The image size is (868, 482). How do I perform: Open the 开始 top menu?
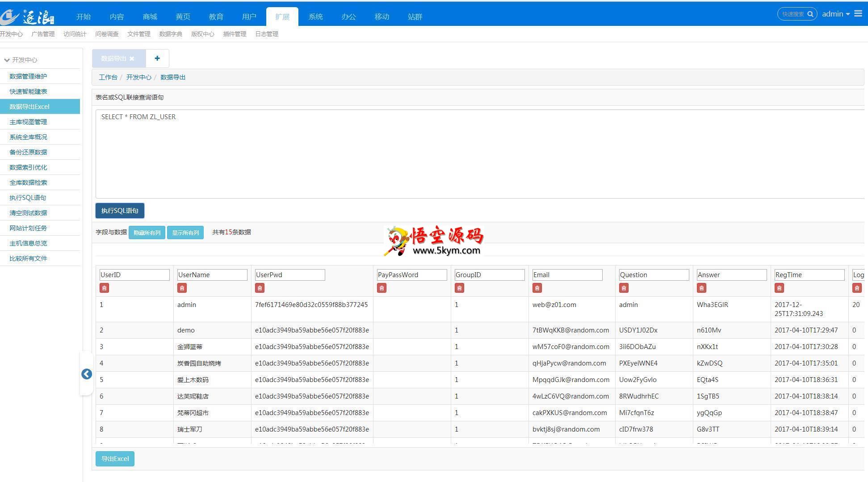84,17
